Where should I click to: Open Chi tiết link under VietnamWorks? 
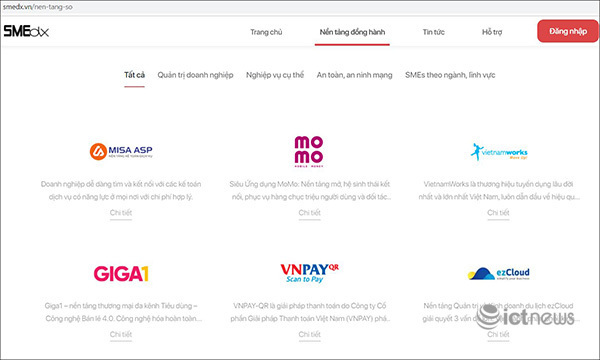[498, 213]
